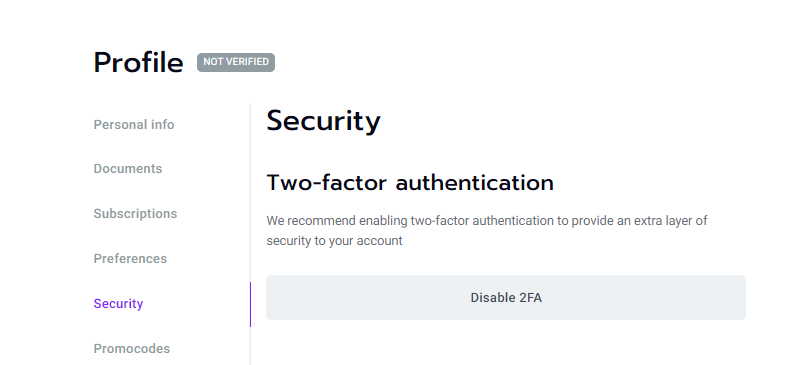Click the Two-factor authentication subheading
Screen dimensions: 798x365
pos(410,183)
